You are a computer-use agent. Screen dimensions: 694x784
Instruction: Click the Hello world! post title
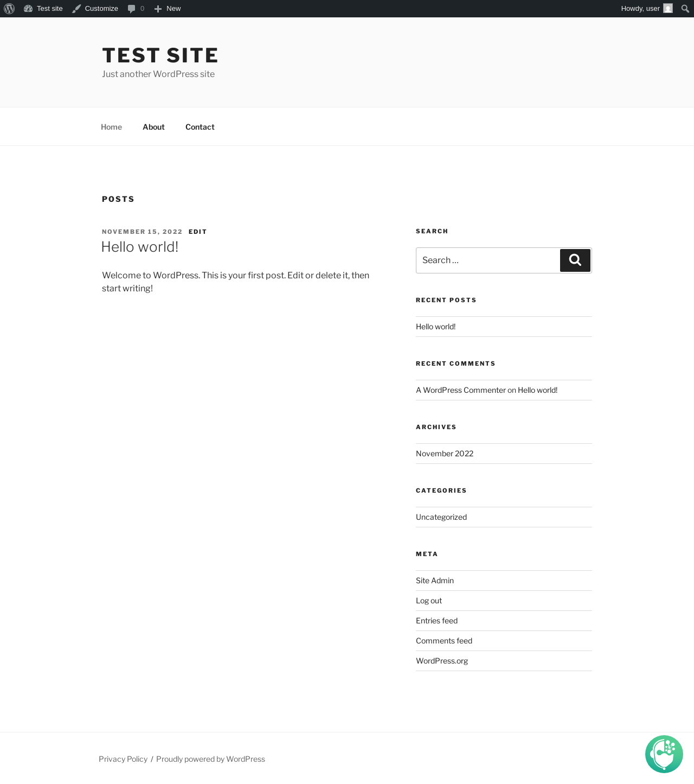pos(140,247)
